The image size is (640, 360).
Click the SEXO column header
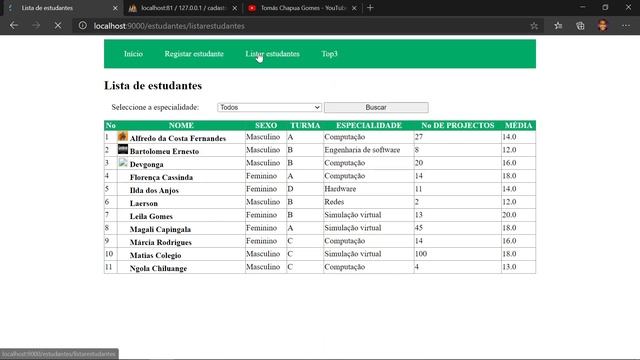(x=266, y=125)
